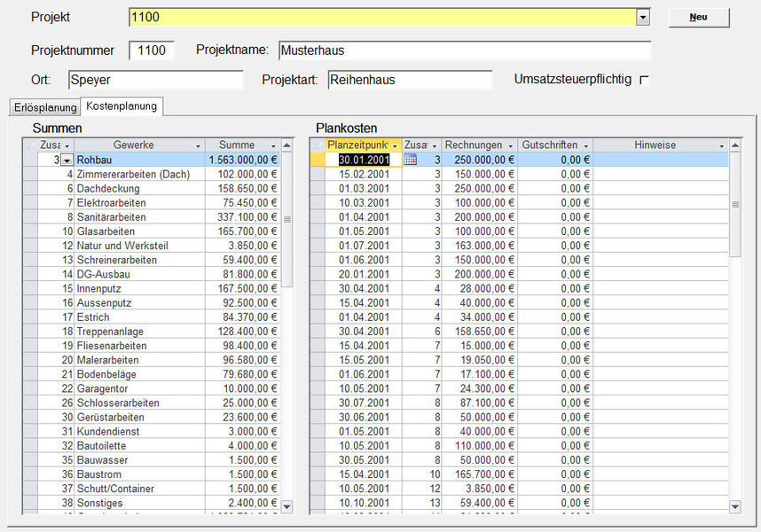
Task: Open the Projekt combo box dropdown arrow
Action: pos(643,18)
